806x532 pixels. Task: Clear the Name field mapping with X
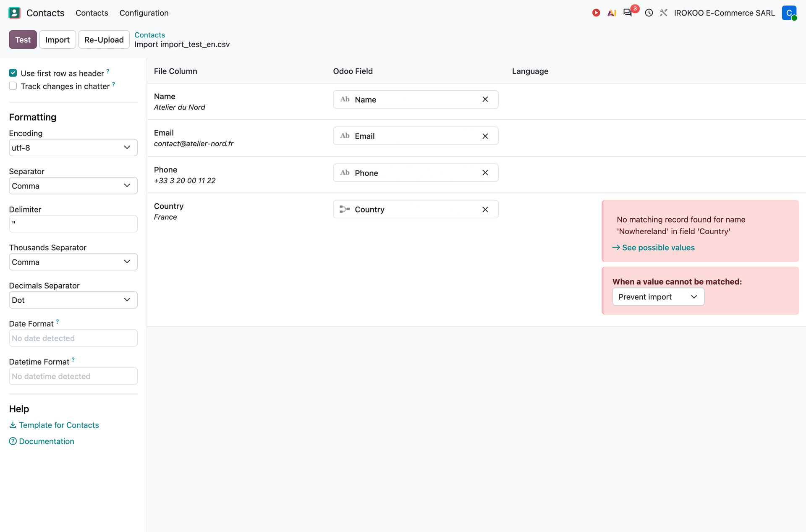(x=485, y=100)
